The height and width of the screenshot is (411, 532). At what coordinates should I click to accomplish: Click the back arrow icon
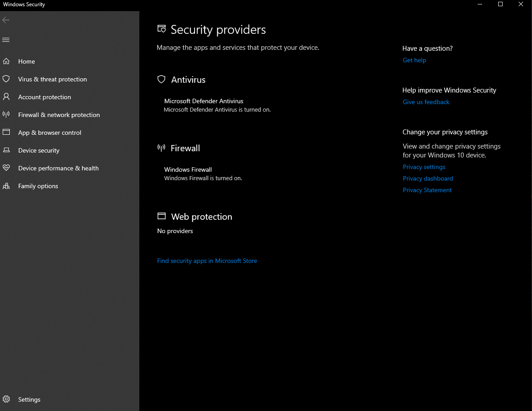point(6,20)
